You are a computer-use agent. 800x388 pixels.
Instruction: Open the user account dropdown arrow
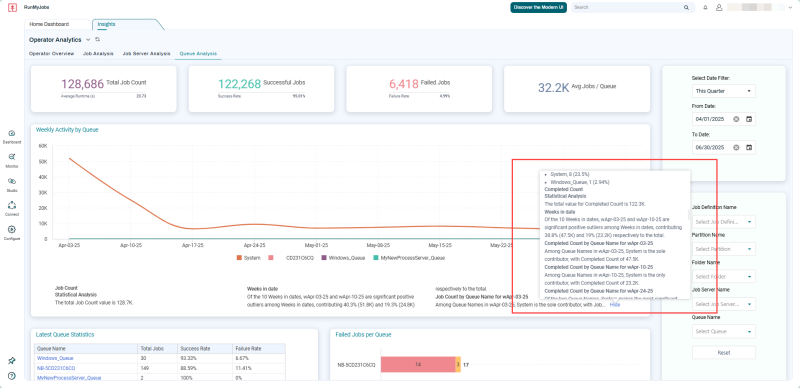(790, 8)
